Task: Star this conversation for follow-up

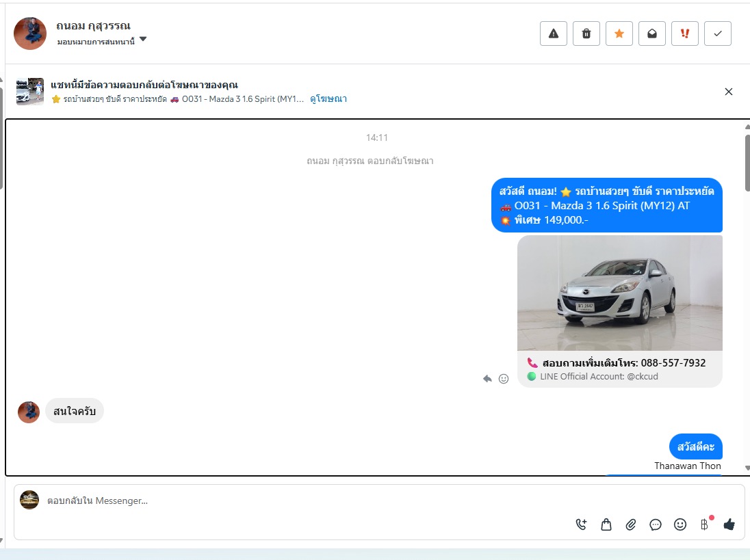Action: [619, 34]
